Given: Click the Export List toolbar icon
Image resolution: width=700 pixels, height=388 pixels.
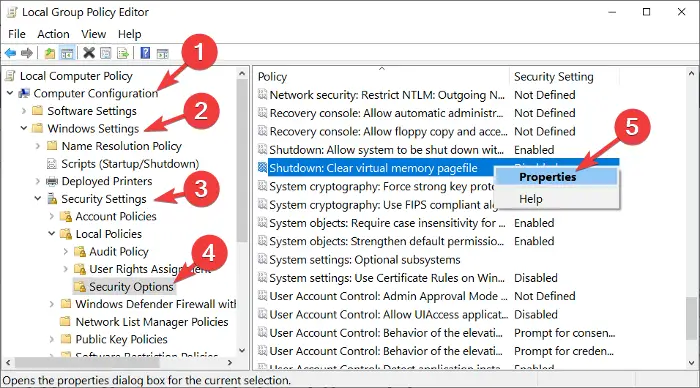Looking at the screenshot, I should click(x=123, y=54).
